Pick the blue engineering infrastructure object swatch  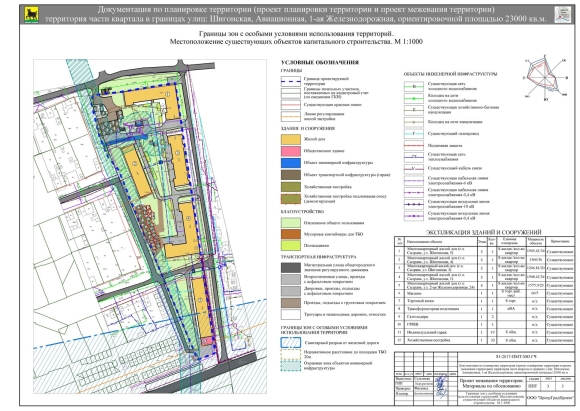click(x=290, y=163)
